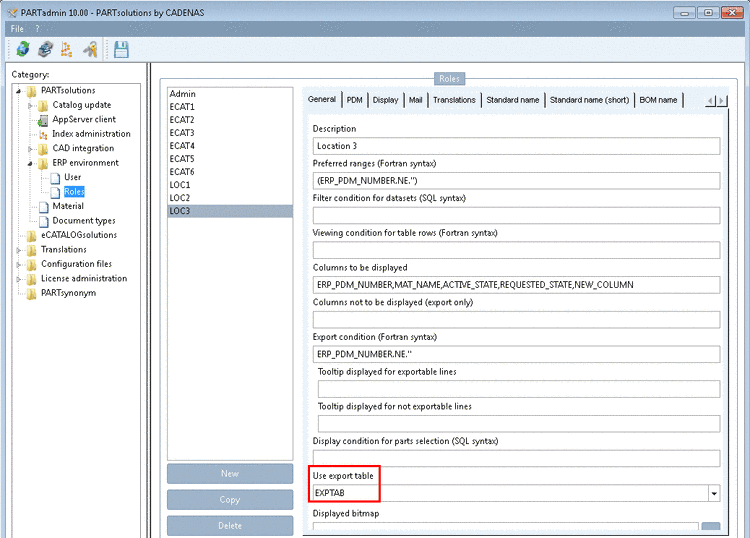750x538 pixels.
Task: Switch to the General tab
Action: click(x=322, y=99)
